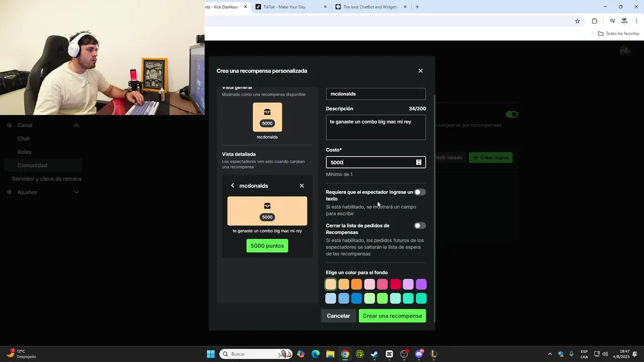
Task: Click the Descripción text area
Action: (376, 127)
